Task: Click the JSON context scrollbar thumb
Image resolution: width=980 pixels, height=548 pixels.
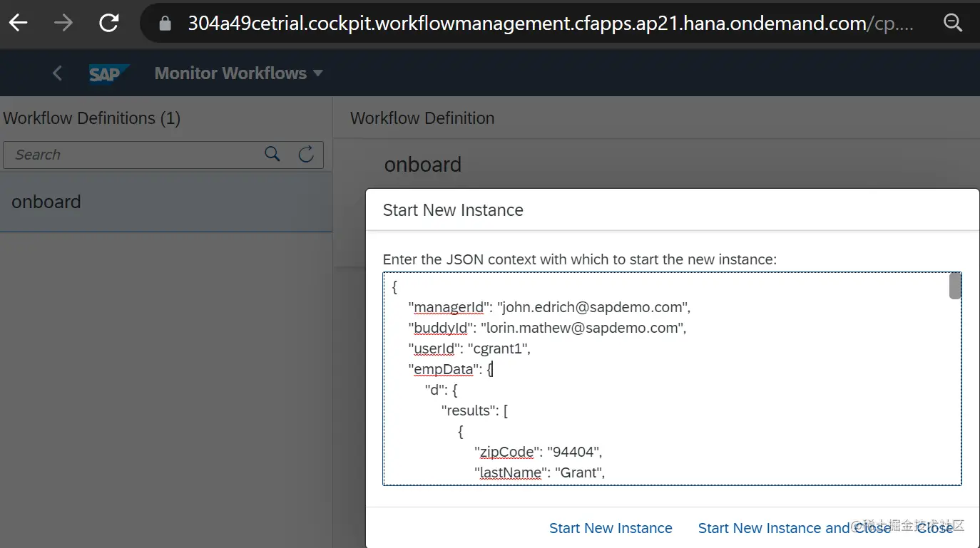Action: click(x=955, y=286)
